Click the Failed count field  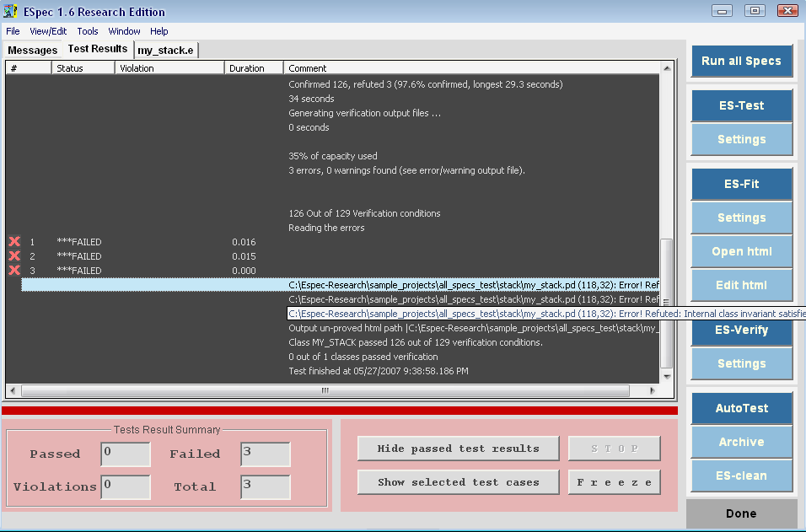pyautogui.click(x=265, y=454)
